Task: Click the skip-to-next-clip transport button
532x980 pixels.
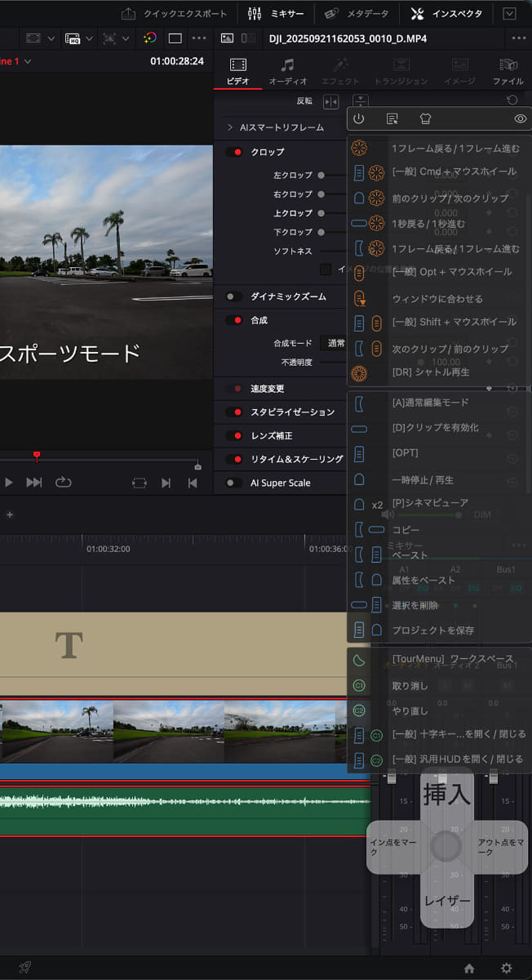Action: pyautogui.click(x=33, y=483)
